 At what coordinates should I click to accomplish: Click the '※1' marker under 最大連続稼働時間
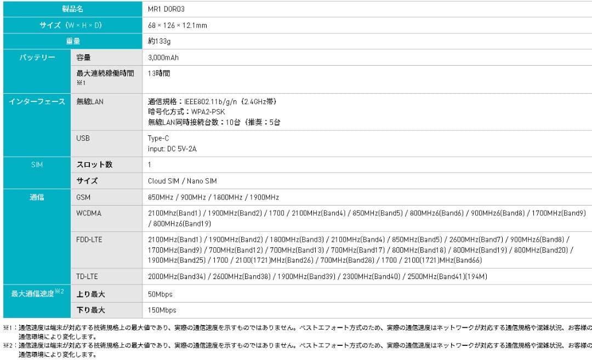(81, 83)
